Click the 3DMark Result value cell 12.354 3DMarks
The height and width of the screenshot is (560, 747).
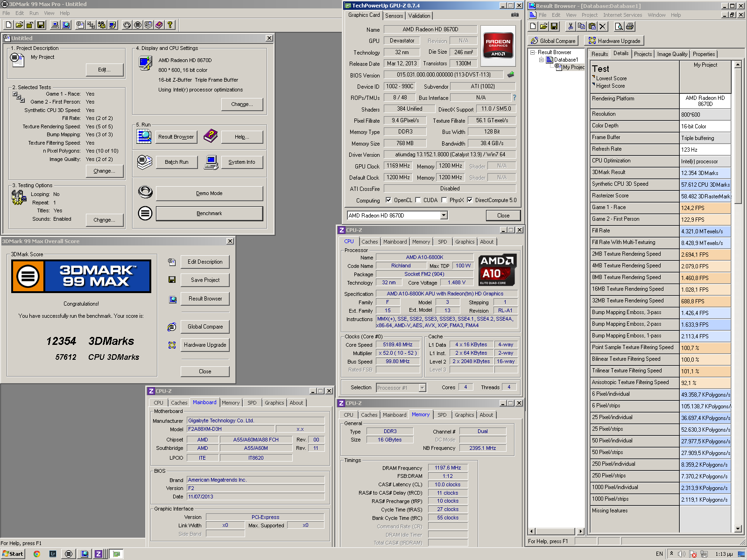[x=705, y=173]
